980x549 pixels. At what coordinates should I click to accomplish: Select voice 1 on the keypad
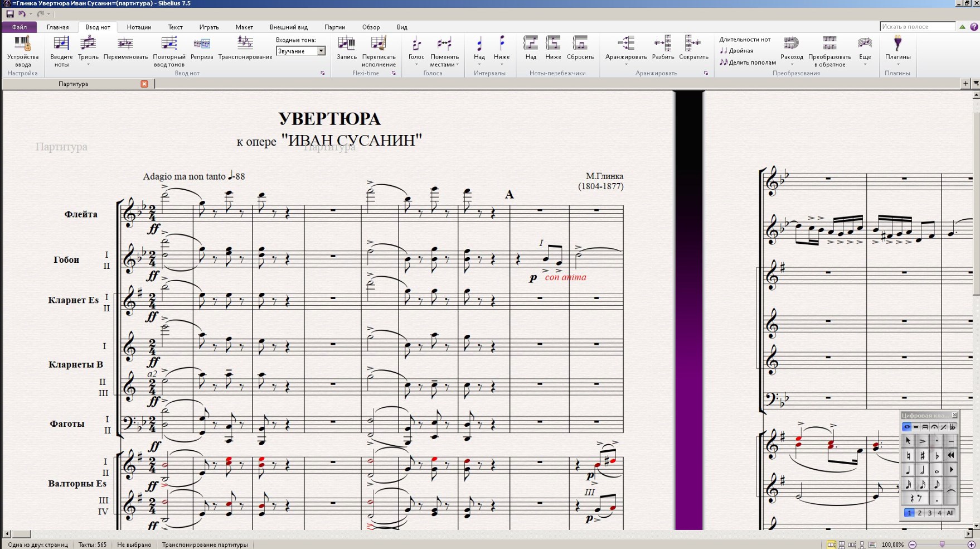click(909, 513)
